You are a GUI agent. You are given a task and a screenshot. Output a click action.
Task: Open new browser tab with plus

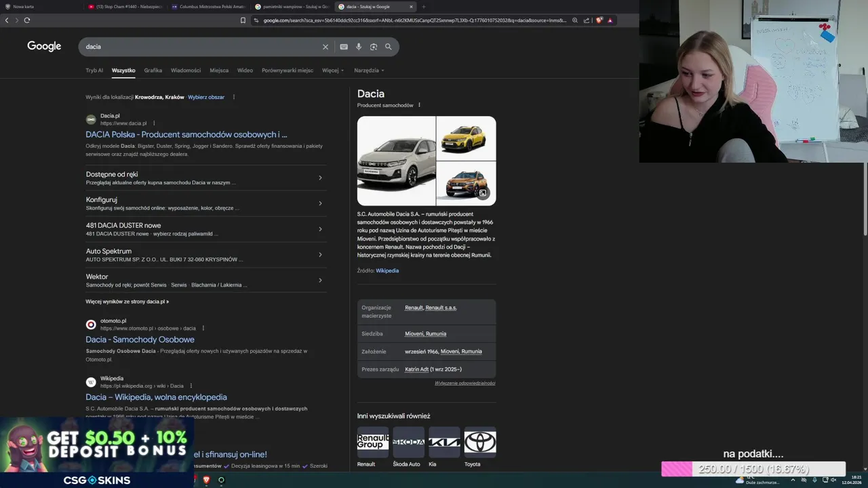(424, 7)
